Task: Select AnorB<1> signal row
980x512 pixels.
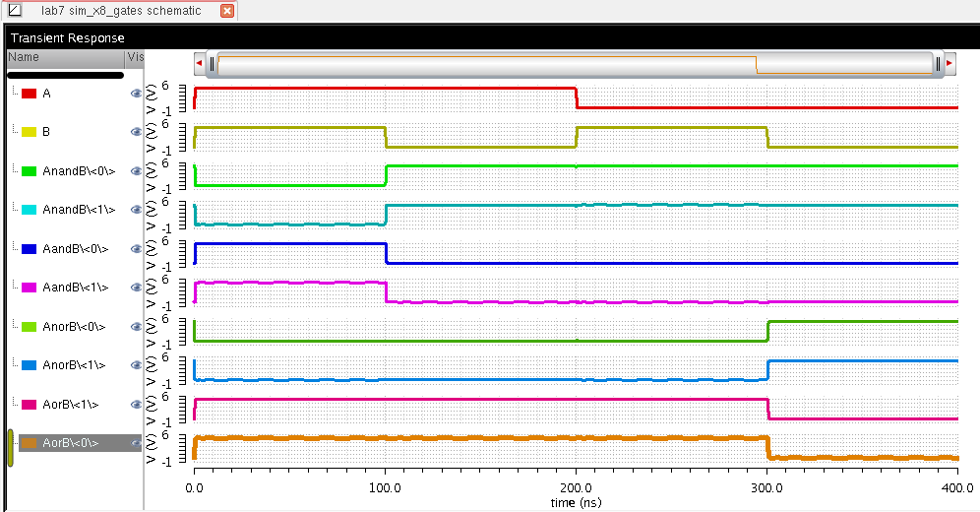Action: [x=75, y=365]
